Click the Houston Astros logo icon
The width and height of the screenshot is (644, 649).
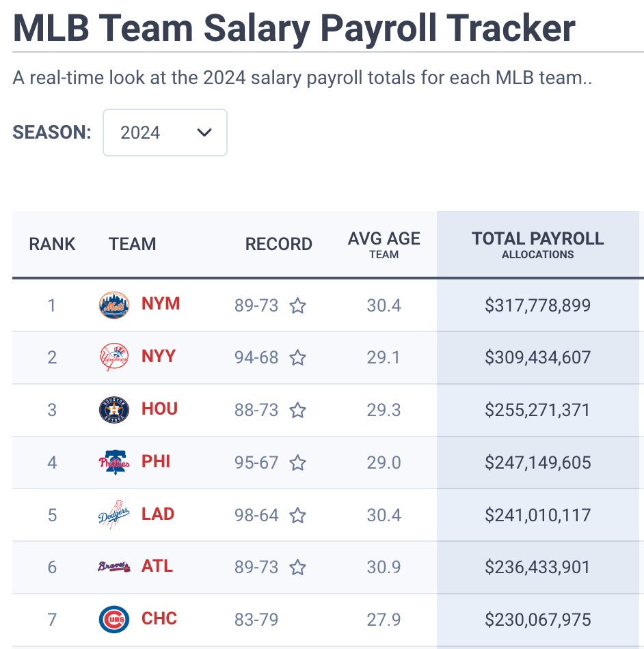click(113, 410)
